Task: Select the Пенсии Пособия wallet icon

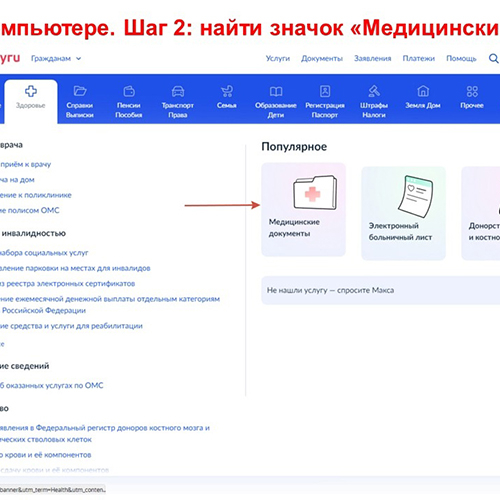Action: click(129, 91)
